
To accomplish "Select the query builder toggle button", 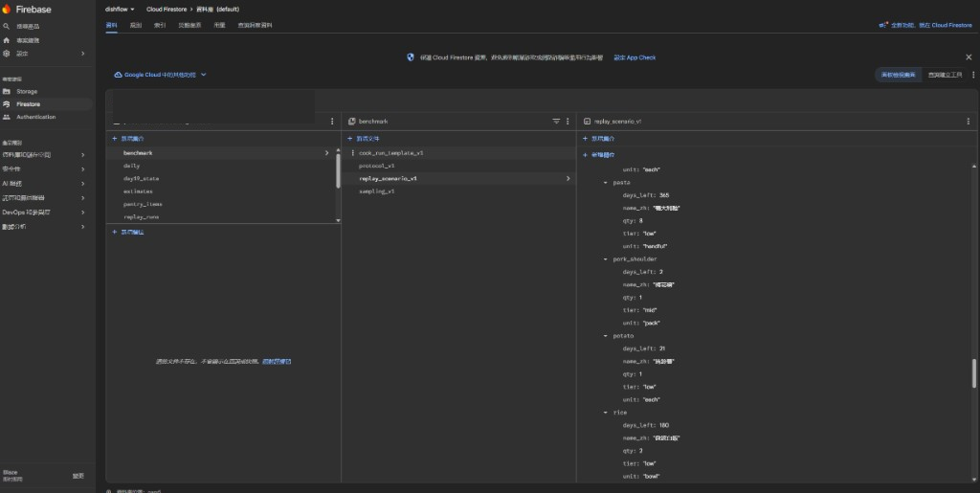I will pyautogui.click(x=945, y=75).
